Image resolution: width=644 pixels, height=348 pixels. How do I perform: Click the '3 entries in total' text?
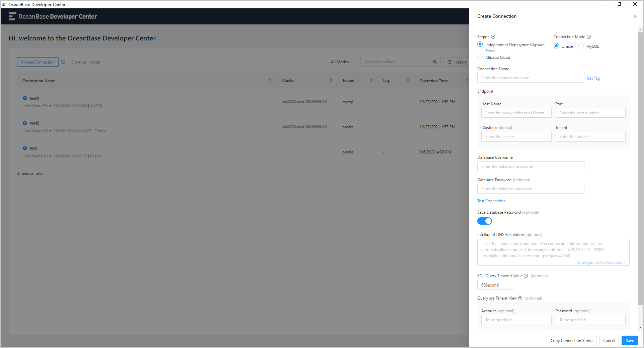85,62
